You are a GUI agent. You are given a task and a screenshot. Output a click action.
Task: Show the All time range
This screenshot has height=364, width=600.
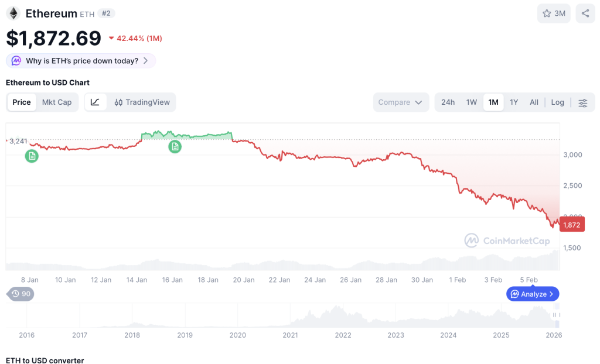[x=534, y=102]
